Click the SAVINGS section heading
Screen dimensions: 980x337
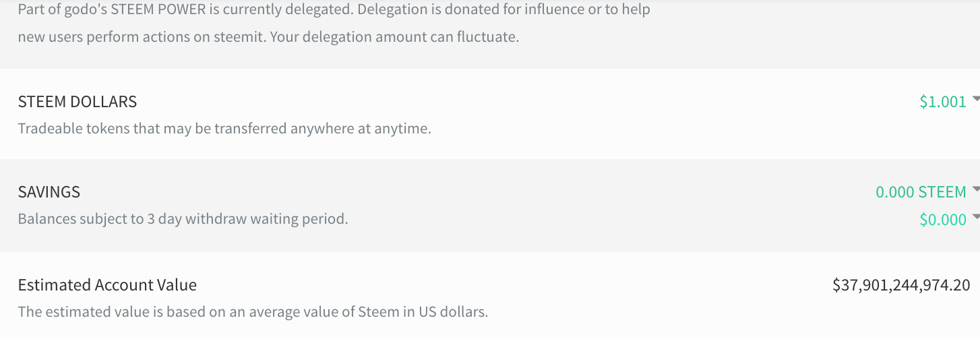pos(49,192)
